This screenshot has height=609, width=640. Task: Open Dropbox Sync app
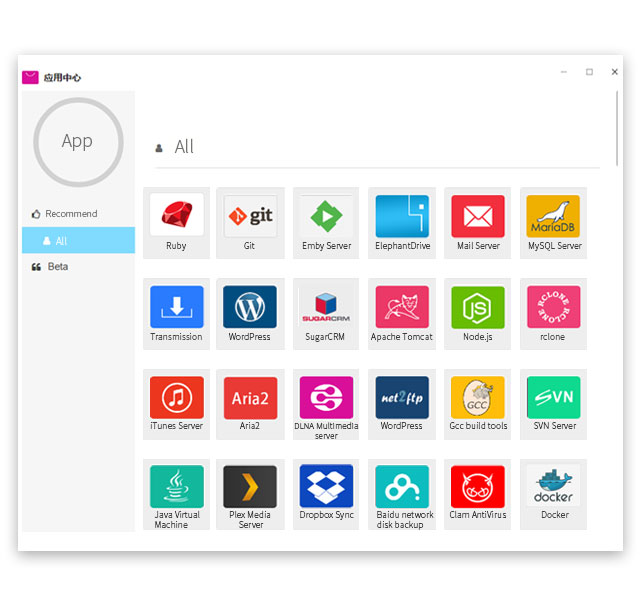pyautogui.click(x=326, y=495)
